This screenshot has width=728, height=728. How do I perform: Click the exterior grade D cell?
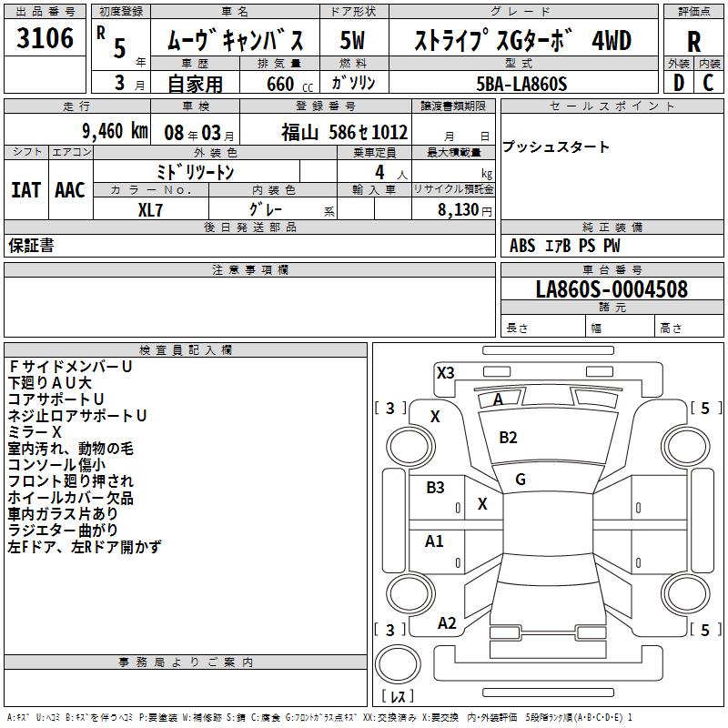[x=678, y=83]
